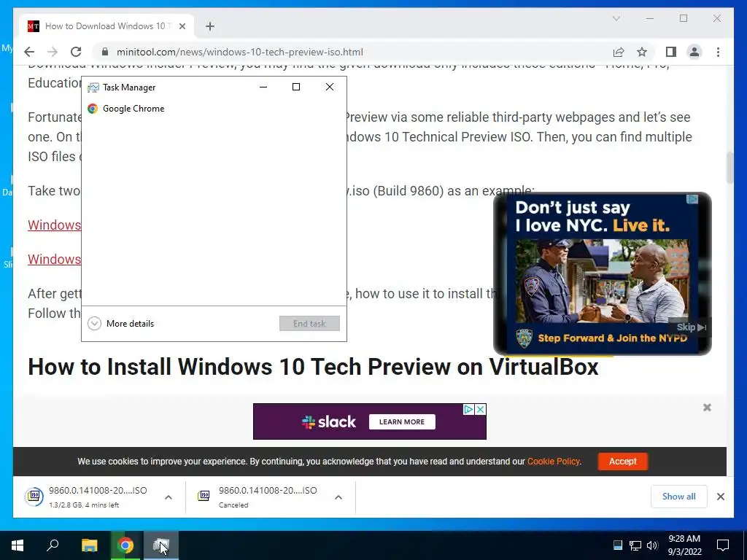The width and height of the screenshot is (747, 560).
Task: Expand More details in Task Manager
Action: [x=121, y=324]
